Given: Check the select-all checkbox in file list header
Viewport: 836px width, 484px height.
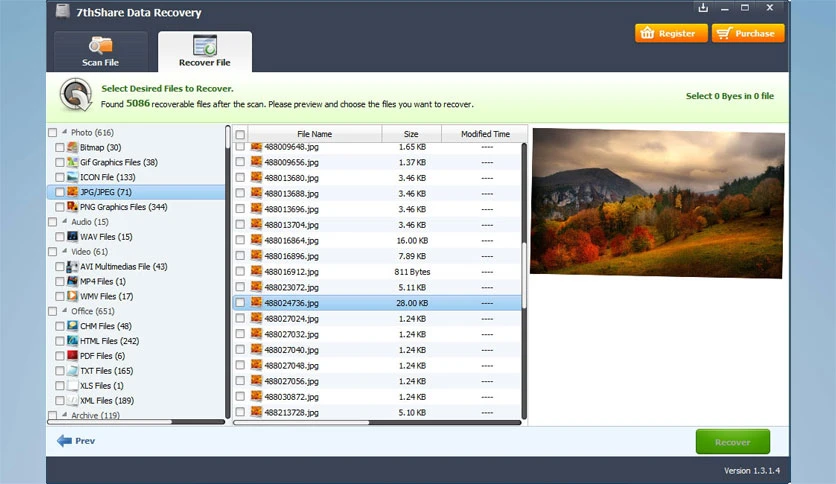Looking at the screenshot, I should click(240, 134).
